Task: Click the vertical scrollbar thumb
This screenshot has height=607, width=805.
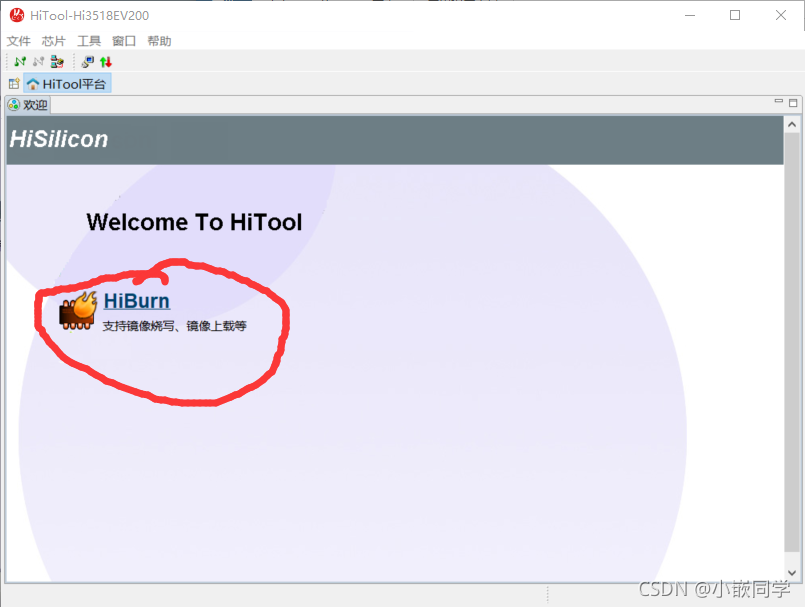Action: pos(792,343)
